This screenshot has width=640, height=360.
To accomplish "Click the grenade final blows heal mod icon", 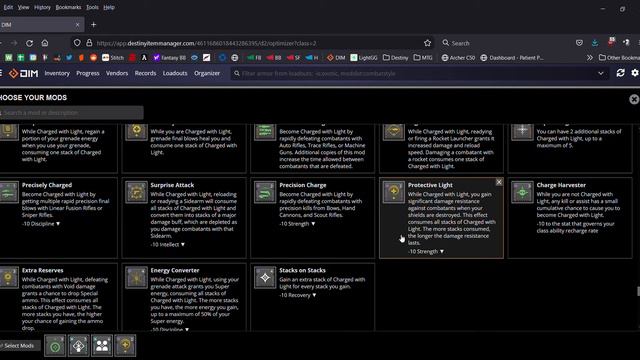I will coord(136,132).
